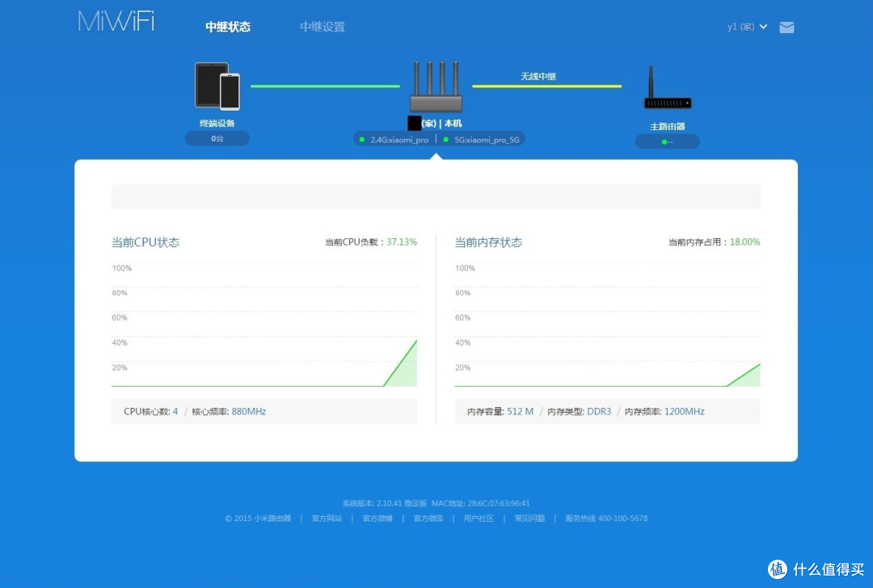Click the MAC address text in footer
Image resolution: width=873 pixels, height=588 pixels.
coord(480,503)
